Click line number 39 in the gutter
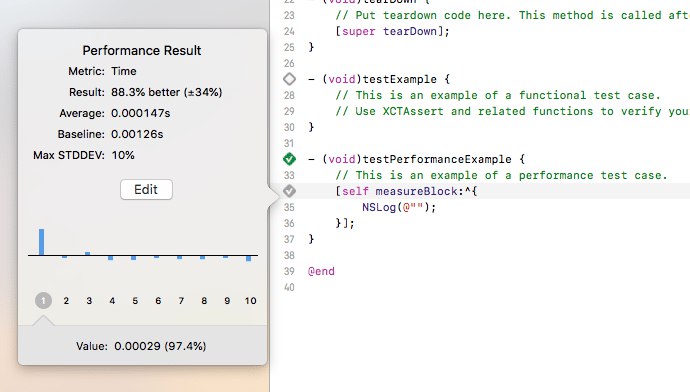The image size is (690, 392). click(289, 271)
